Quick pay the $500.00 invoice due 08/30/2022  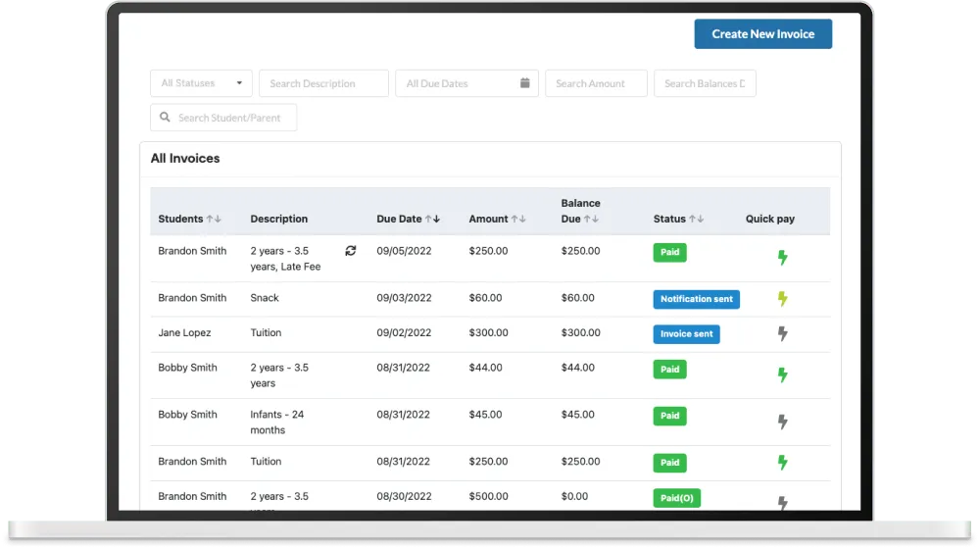tap(782, 502)
